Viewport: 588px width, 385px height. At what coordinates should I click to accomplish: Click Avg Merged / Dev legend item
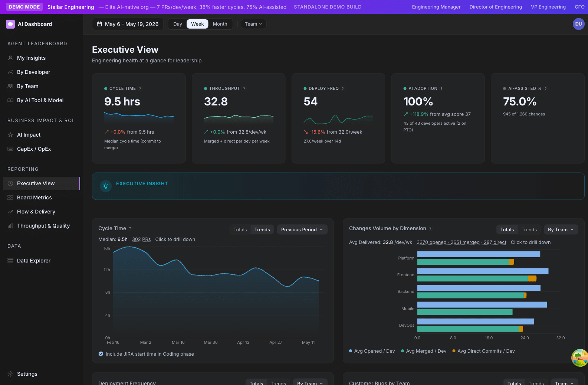(x=424, y=351)
